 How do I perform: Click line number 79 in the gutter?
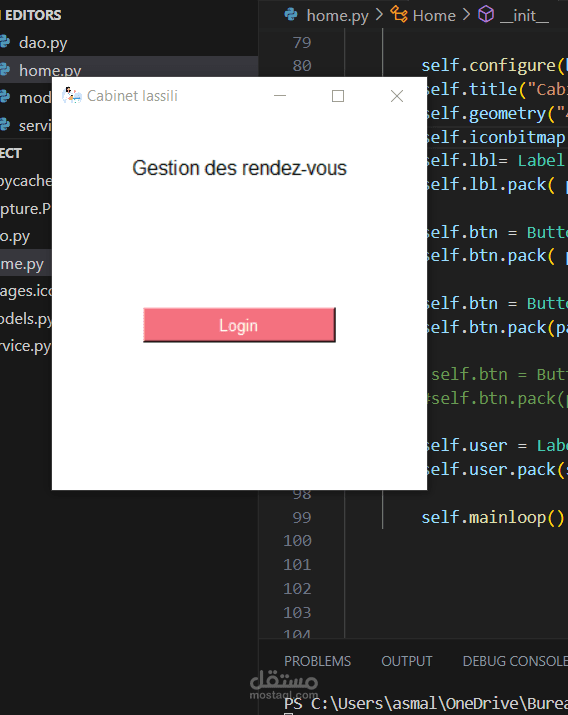(302, 42)
